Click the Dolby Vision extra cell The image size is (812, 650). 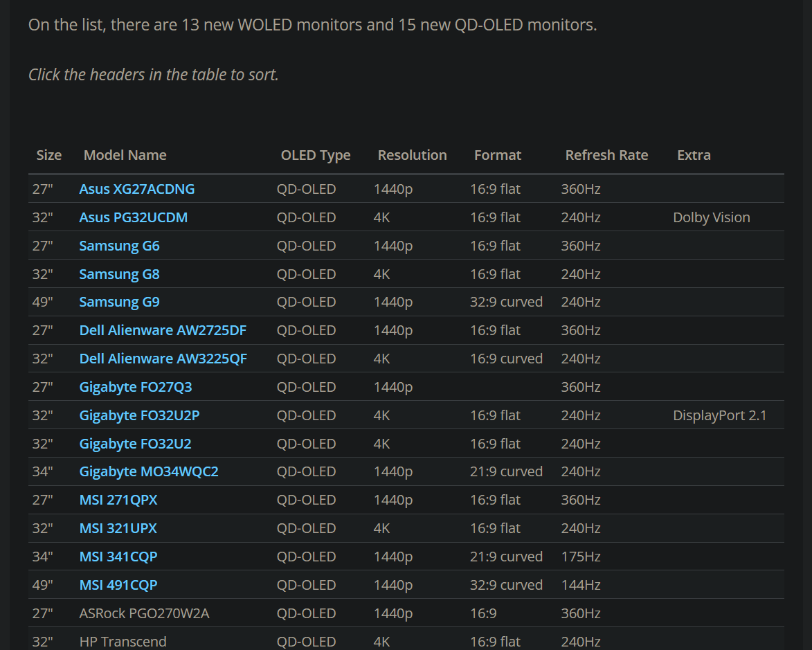[x=711, y=217]
